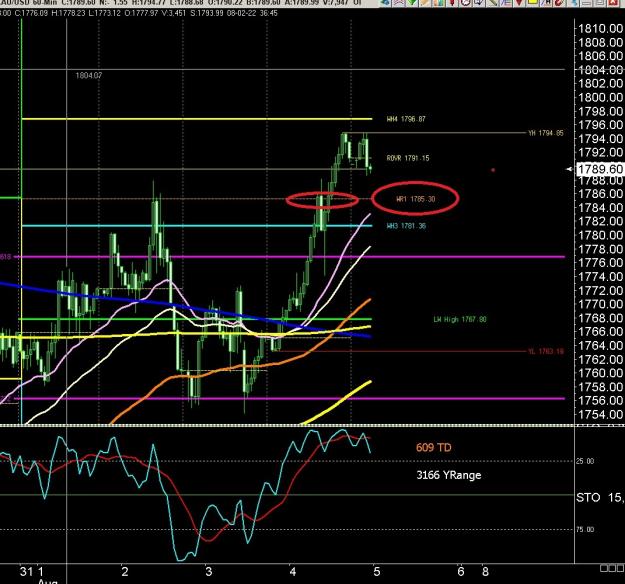Click the L:1773.12 low value in header
Image resolution: width=625 pixels, height=584 pixels.
pos(105,13)
